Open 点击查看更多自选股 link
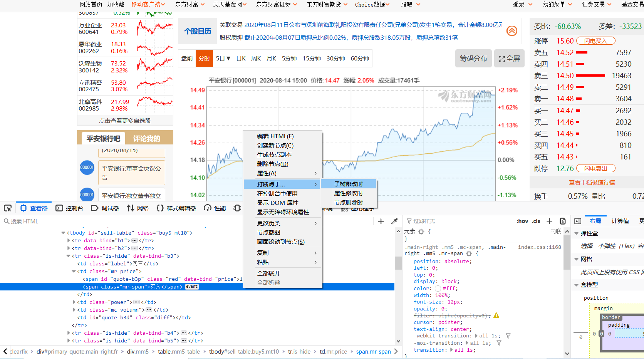Image resolution: width=644 pixels, height=359 pixels. click(x=125, y=121)
